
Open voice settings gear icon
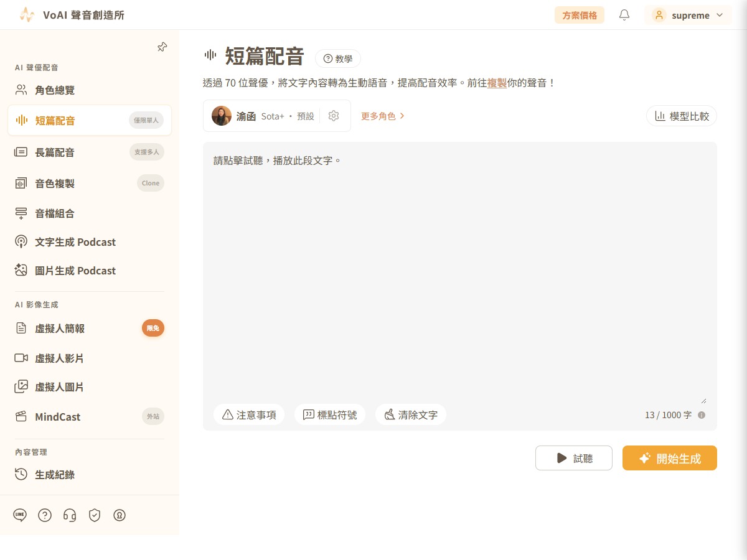334,116
